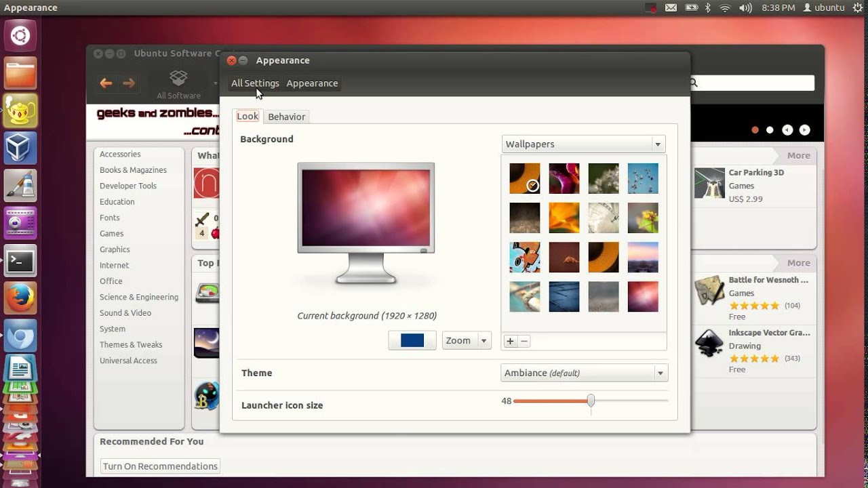The image size is (868, 488).
Task: Click the Battle for Wesnoth app icon
Action: (x=709, y=290)
